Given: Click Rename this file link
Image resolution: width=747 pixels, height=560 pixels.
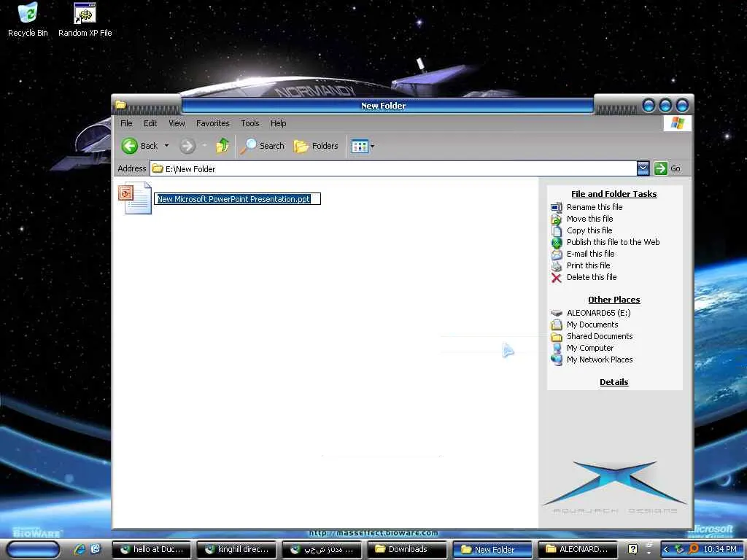Looking at the screenshot, I should tap(595, 207).
